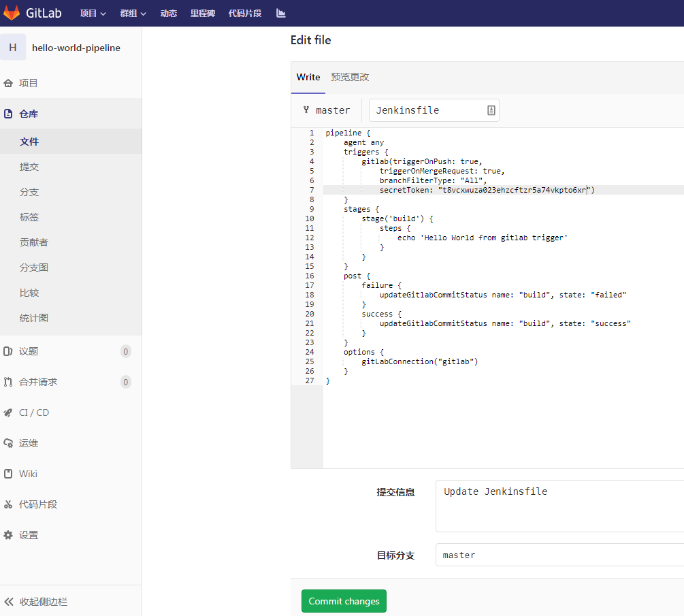This screenshot has width=684, height=616.
Task: Click the H project avatar
Action: click(x=13, y=47)
